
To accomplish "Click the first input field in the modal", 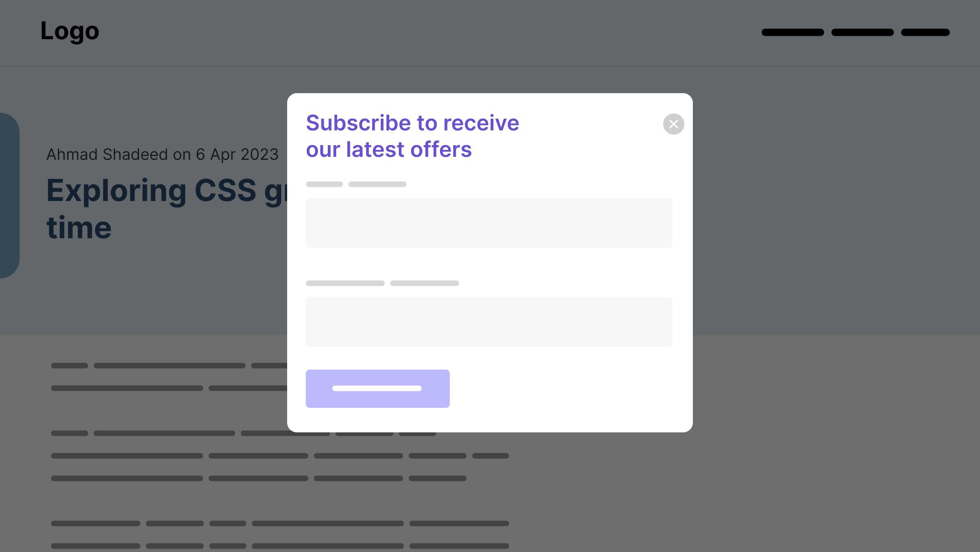I will click(489, 223).
